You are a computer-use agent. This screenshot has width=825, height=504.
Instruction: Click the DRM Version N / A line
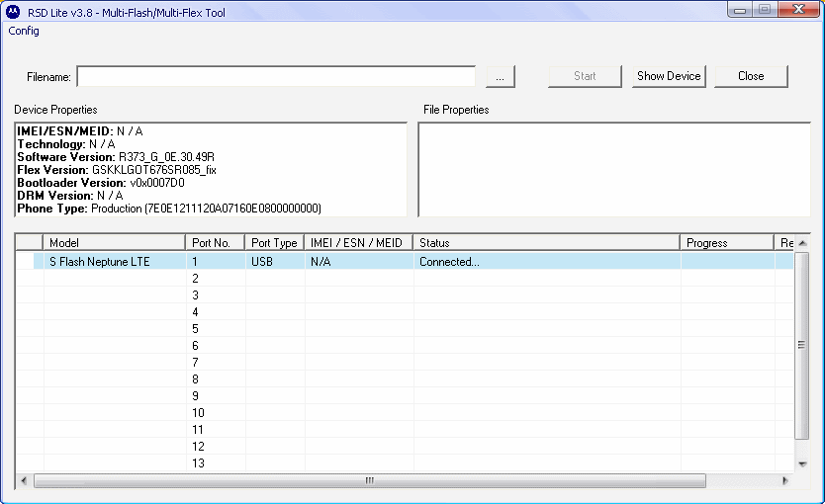(70, 196)
